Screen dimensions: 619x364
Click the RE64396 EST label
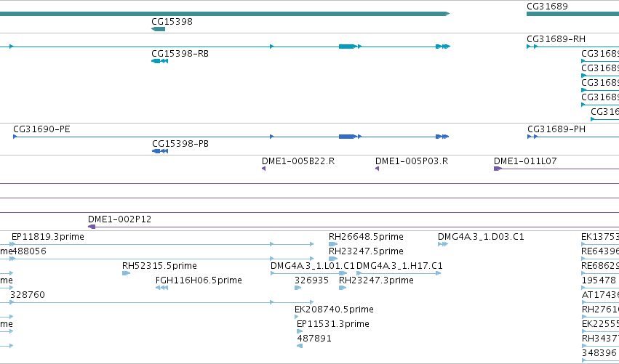click(600, 251)
